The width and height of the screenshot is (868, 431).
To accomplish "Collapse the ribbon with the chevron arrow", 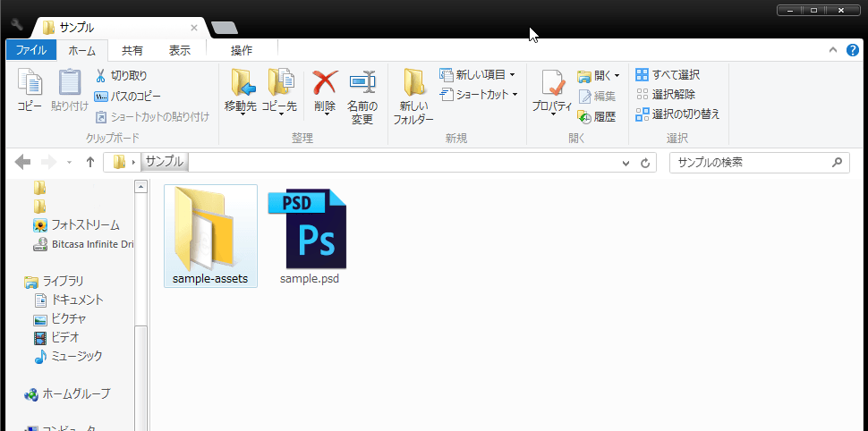I will point(833,50).
